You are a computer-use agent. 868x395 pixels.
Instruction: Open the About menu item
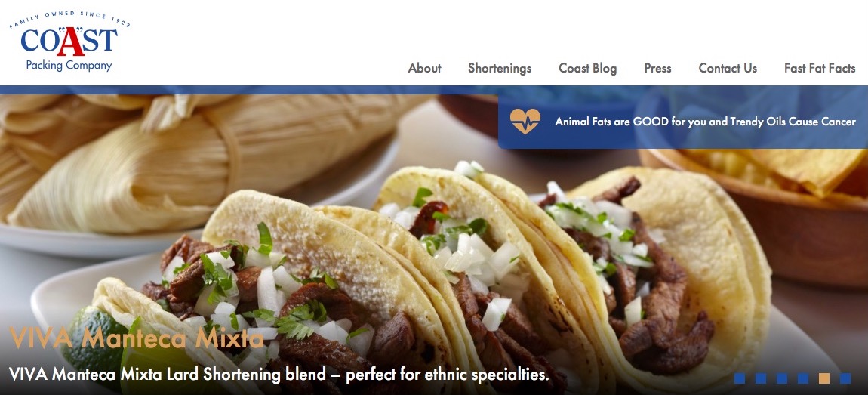tap(425, 68)
